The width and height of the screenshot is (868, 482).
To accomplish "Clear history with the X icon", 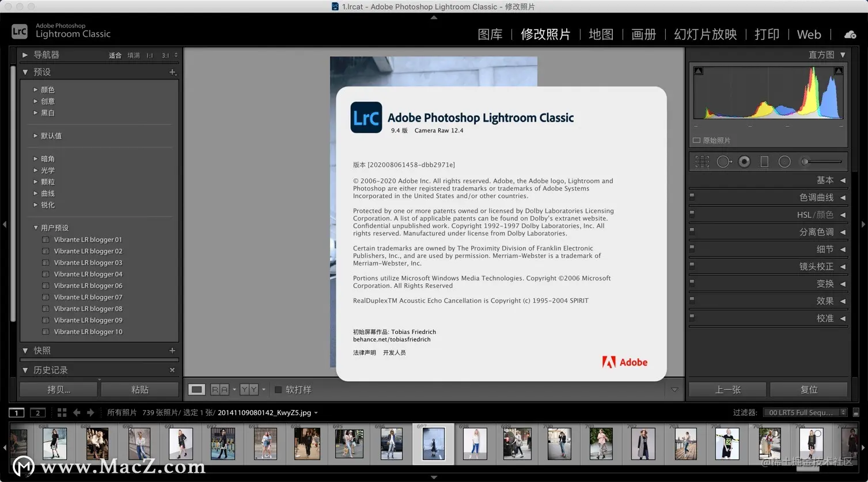I will pyautogui.click(x=172, y=370).
